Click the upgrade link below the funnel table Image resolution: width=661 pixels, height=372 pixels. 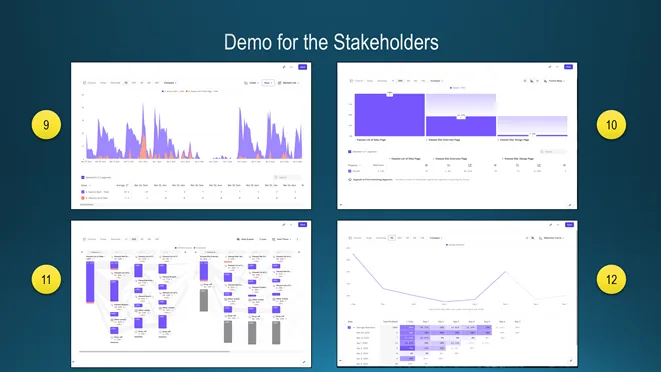click(373, 180)
